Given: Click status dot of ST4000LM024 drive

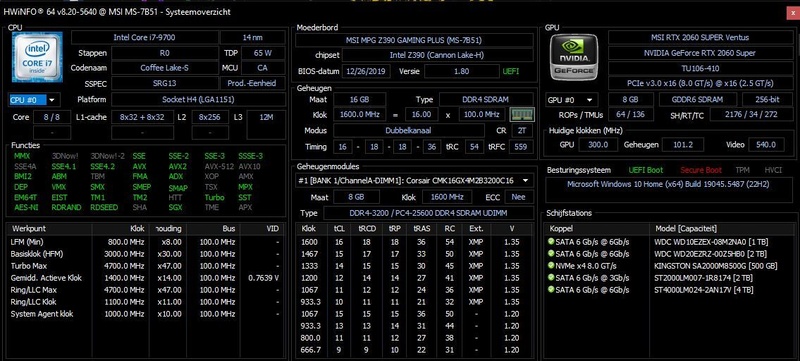Looking at the screenshot, I should click(x=551, y=290).
